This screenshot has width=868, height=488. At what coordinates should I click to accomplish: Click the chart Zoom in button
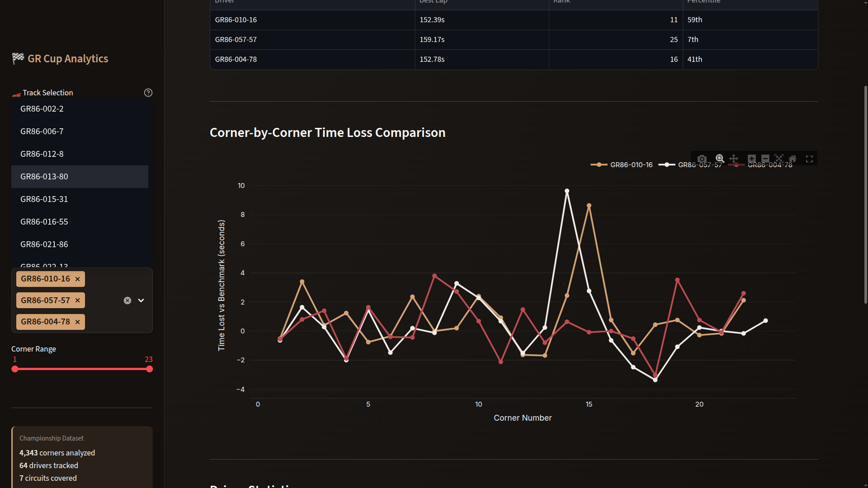click(751, 159)
